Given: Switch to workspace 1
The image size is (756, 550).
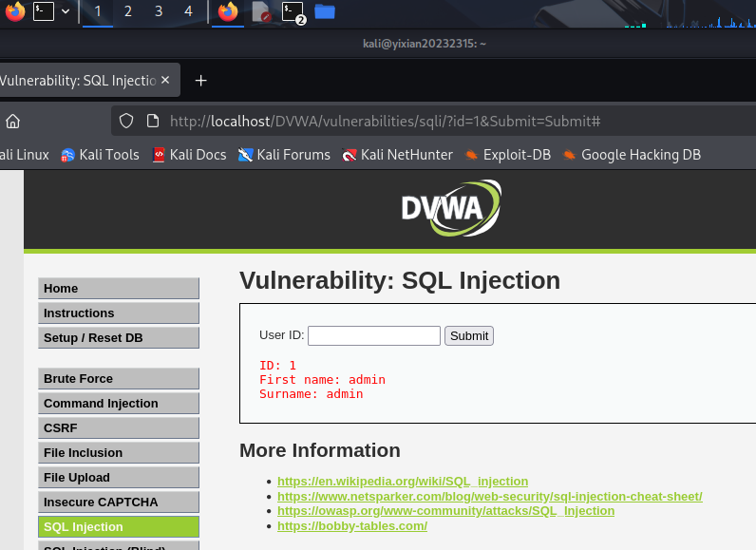Looking at the screenshot, I should point(98,11).
